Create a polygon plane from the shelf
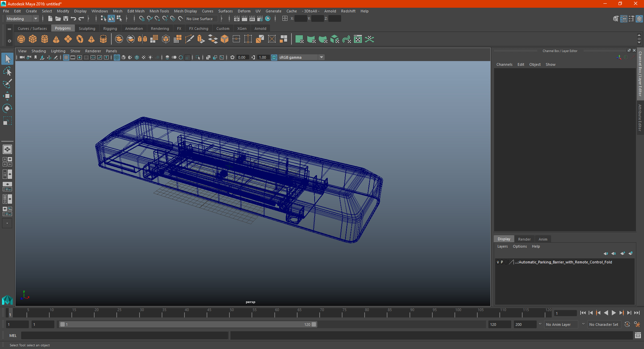644x349 pixels. [68, 39]
